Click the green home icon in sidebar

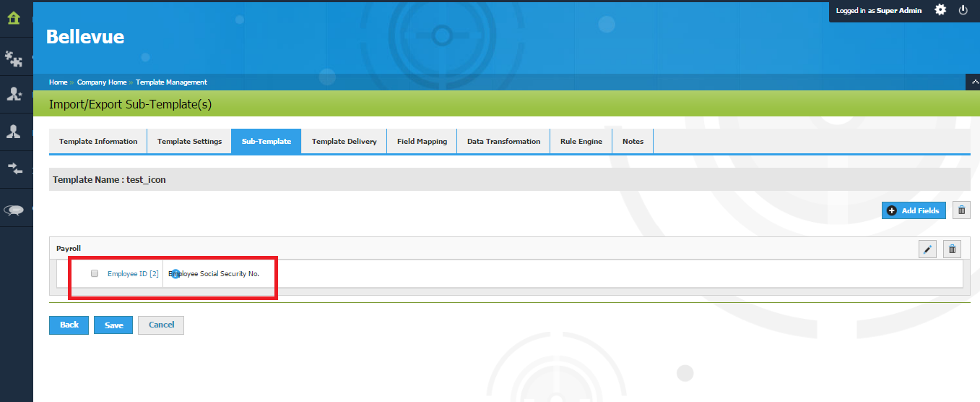tap(14, 18)
